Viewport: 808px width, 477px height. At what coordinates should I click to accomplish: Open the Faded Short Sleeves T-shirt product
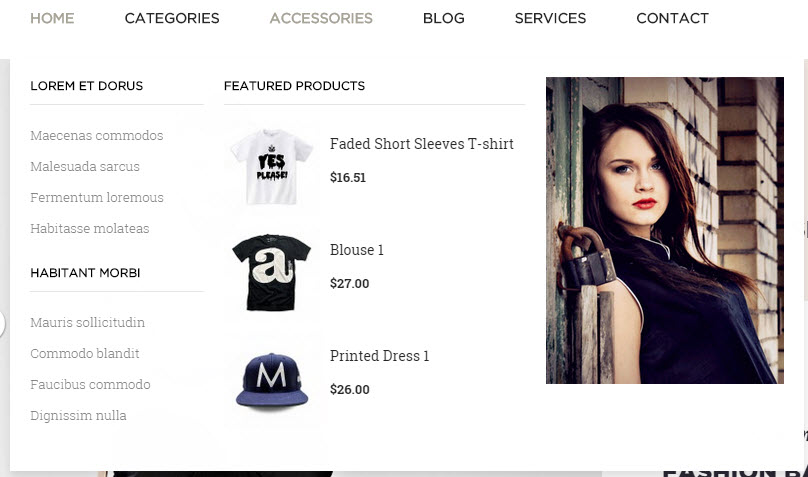422,144
